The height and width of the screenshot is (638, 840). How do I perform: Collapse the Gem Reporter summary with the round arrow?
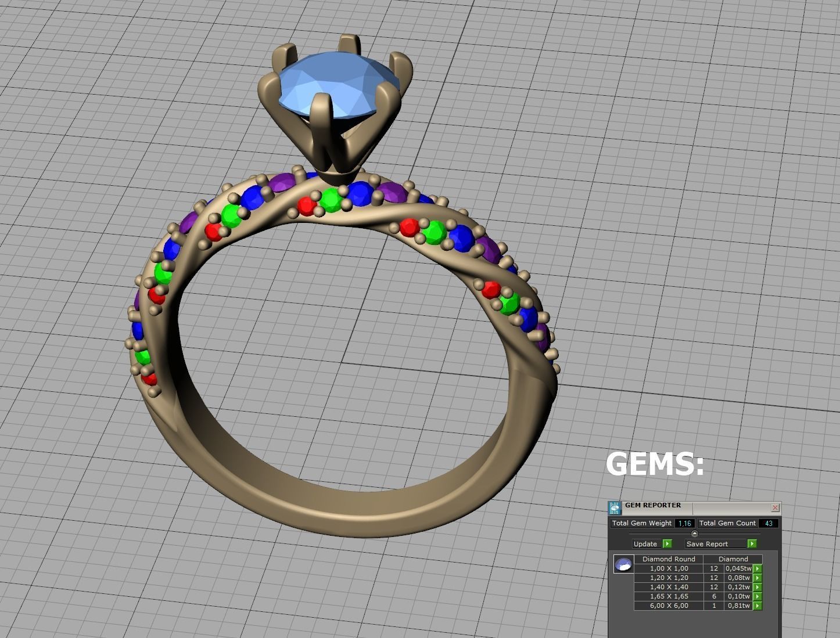coord(694,534)
